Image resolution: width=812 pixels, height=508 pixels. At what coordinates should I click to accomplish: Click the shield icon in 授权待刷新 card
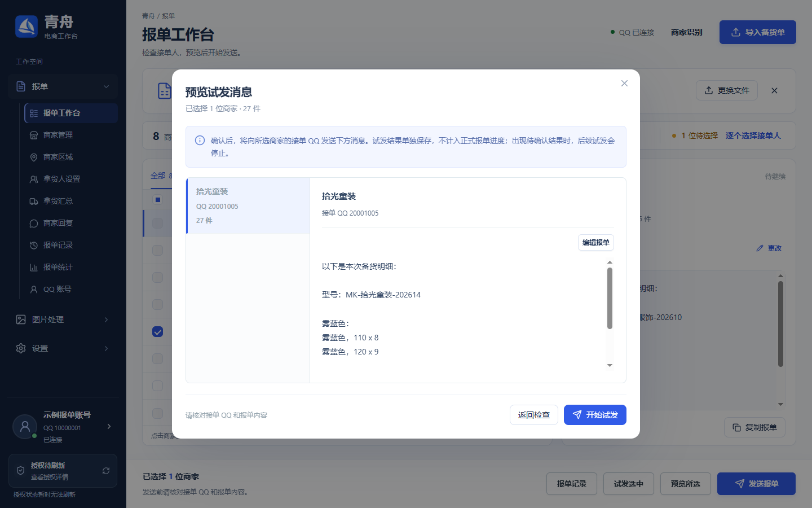[20, 471]
